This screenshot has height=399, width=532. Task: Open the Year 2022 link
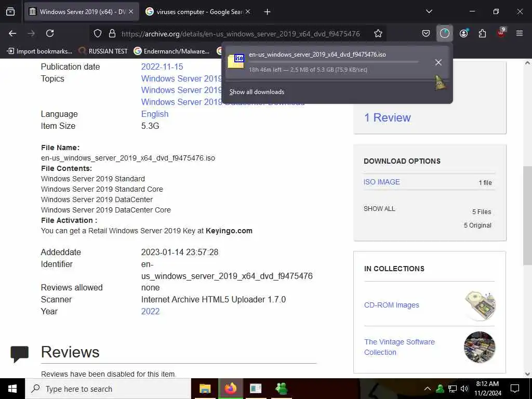coord(150,312)
